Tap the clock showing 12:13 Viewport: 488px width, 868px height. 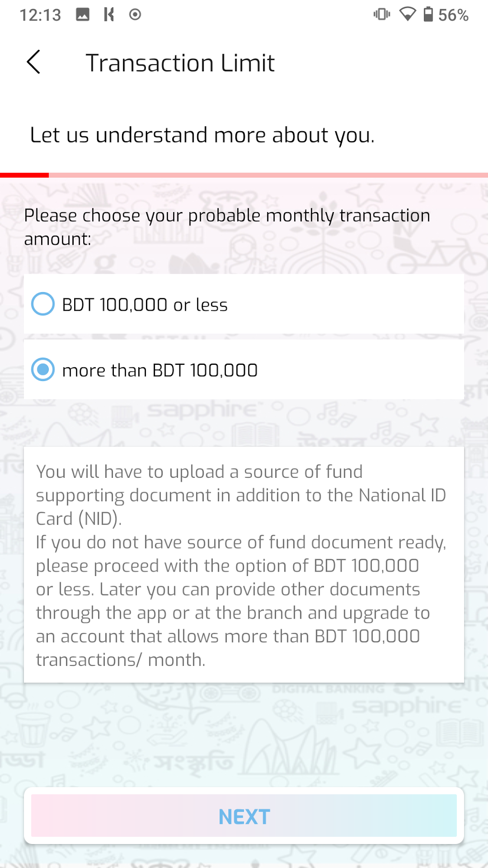[41, 14]
